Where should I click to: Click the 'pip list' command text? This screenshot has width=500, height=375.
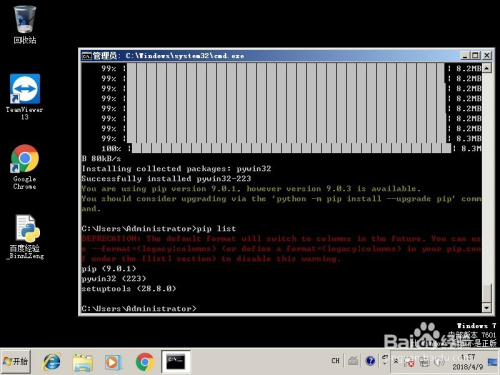click(x=216, y=229)
